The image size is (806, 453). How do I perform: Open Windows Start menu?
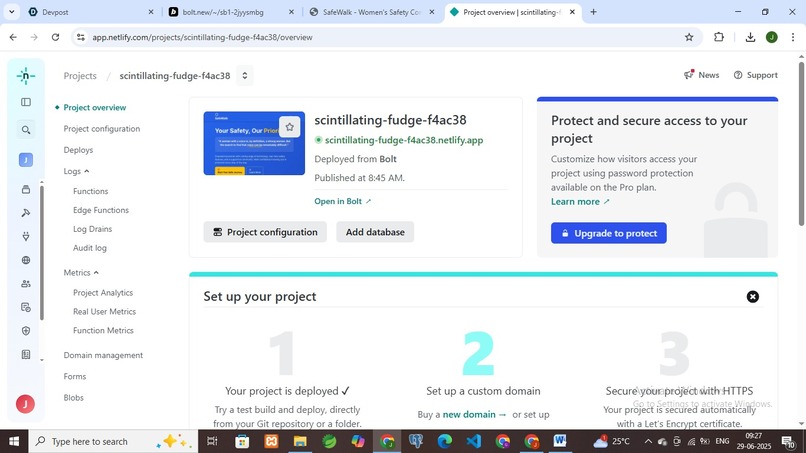[x=14, y=441]
